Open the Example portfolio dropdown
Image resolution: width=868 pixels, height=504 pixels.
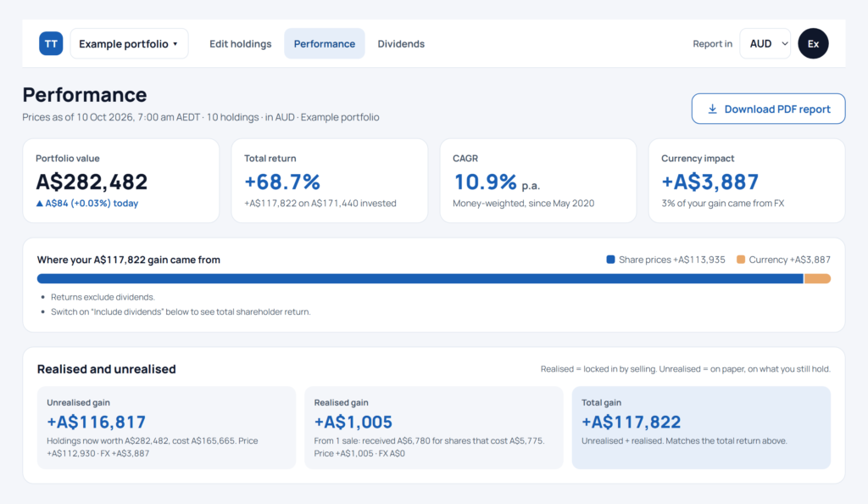pyautogui.click(x=129, y=44)
